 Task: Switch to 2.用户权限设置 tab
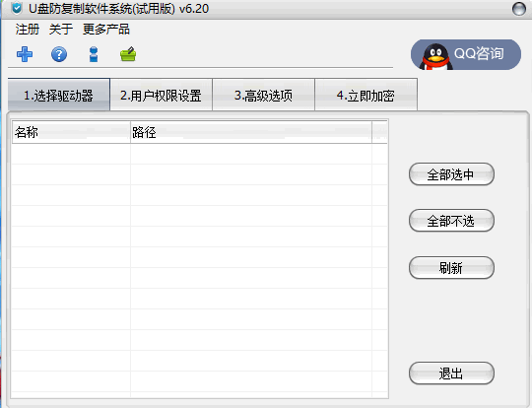(x=162, y=95)
